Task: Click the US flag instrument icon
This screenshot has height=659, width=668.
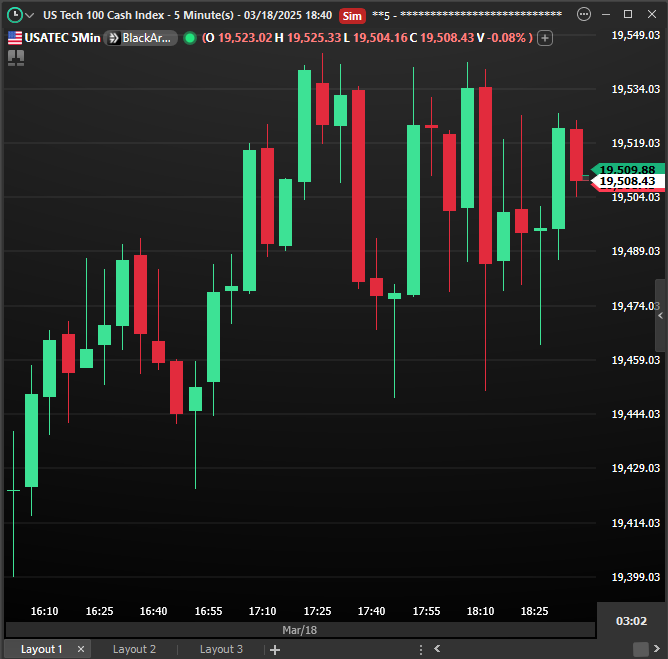Action: (15, 38)
